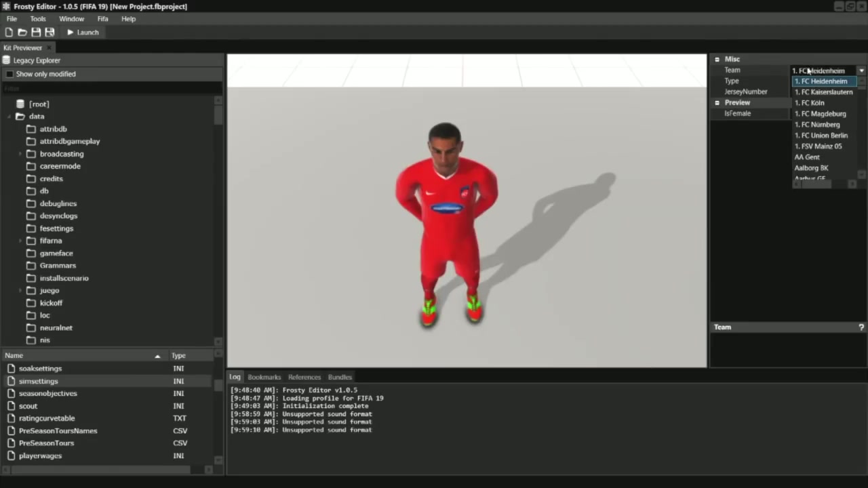Viewport: 868px width, 488px height.
Task: Choose 1. FC Kaiserslautern from list
Action: (823, 92)
